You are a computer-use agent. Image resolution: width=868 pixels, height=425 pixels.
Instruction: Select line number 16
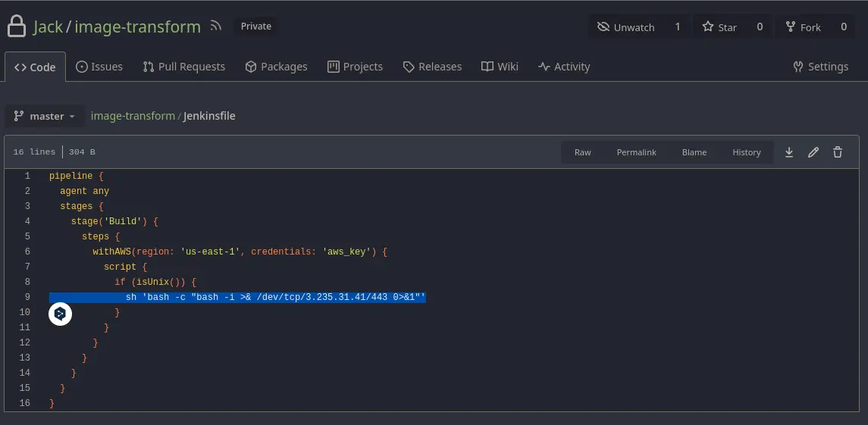[24, 403]
